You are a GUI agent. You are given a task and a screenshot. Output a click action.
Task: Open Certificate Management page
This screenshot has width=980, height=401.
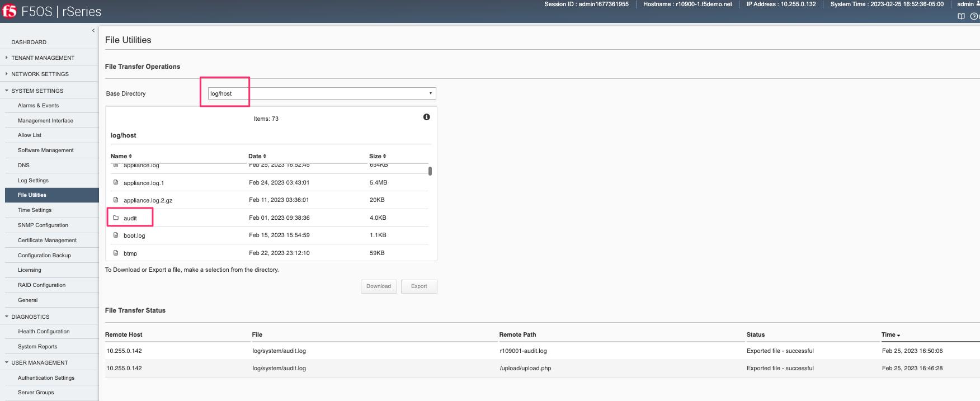(47, 240)
